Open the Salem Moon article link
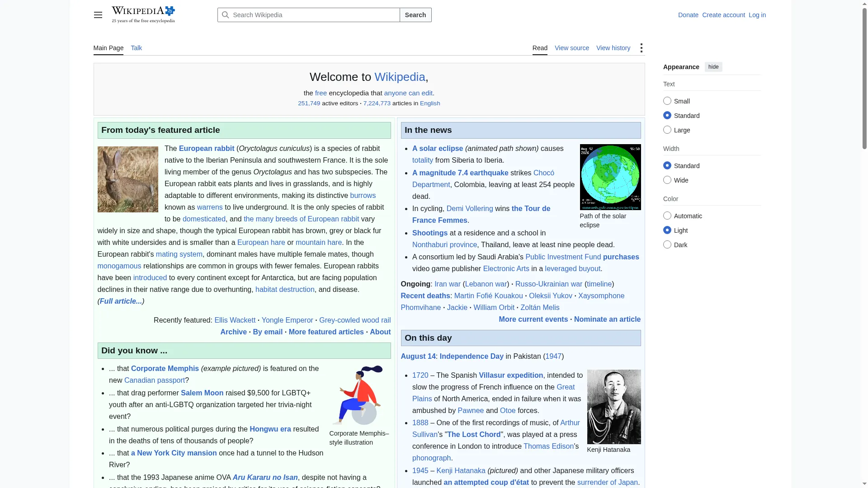 pyautogui.click(x=202, y=393)
